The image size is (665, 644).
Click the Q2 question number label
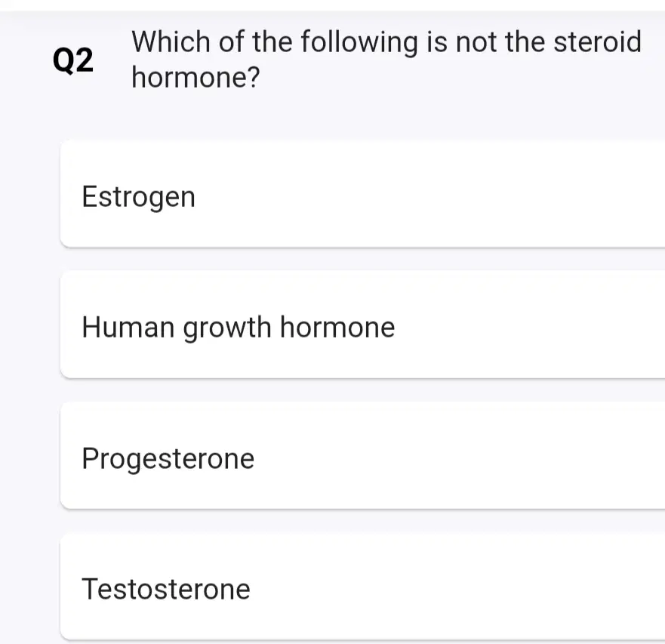73,60
